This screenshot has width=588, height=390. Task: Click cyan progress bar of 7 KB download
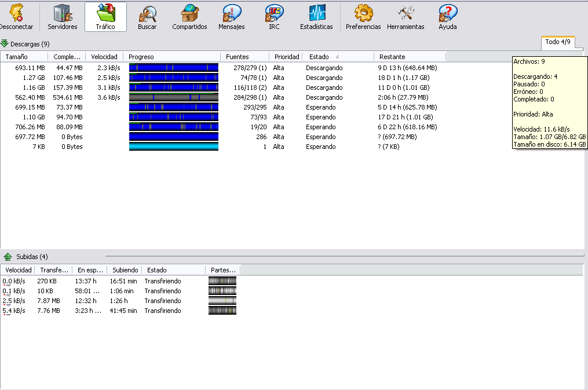coord(174,146)
